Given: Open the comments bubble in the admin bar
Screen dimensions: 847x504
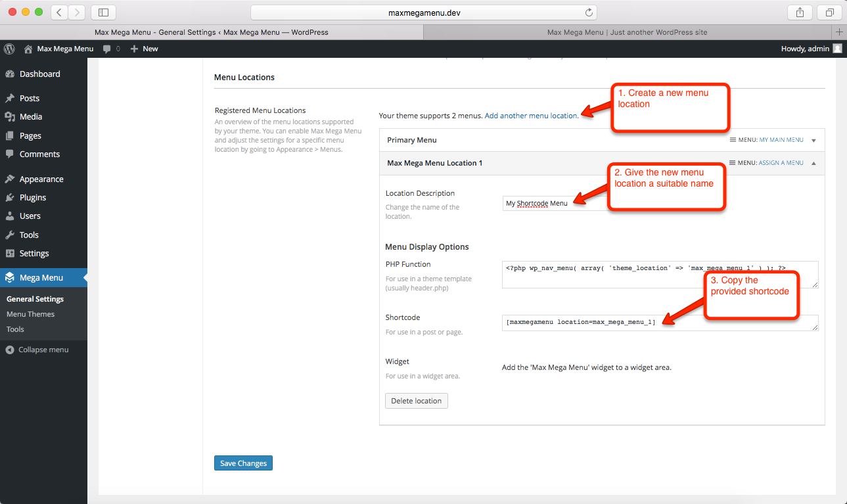Looking at the screenshot, I should tap(112, 49).
